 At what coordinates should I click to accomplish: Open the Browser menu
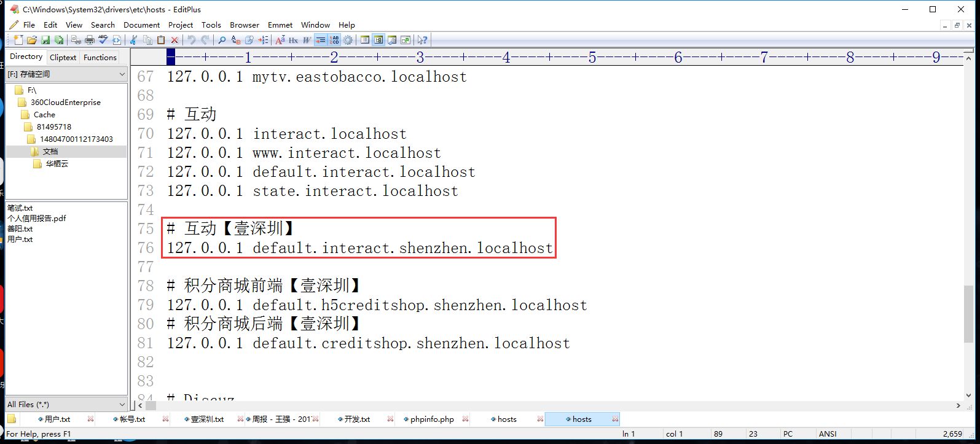tap(245, 25)
